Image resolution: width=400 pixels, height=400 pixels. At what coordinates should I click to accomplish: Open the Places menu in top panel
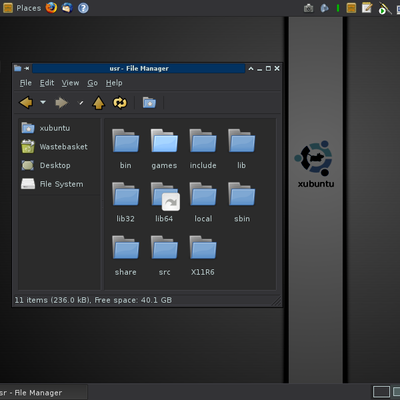point(22,8)
